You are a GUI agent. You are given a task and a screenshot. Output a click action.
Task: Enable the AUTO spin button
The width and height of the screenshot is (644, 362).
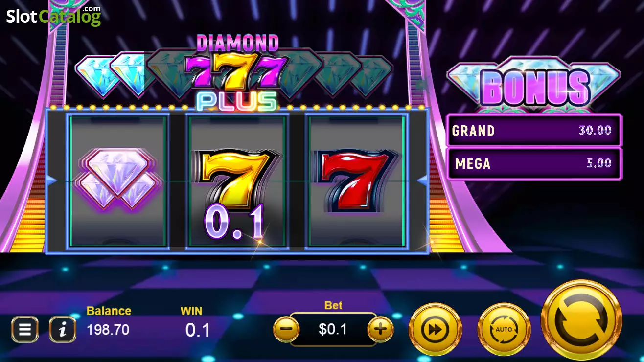click(504, 329)
